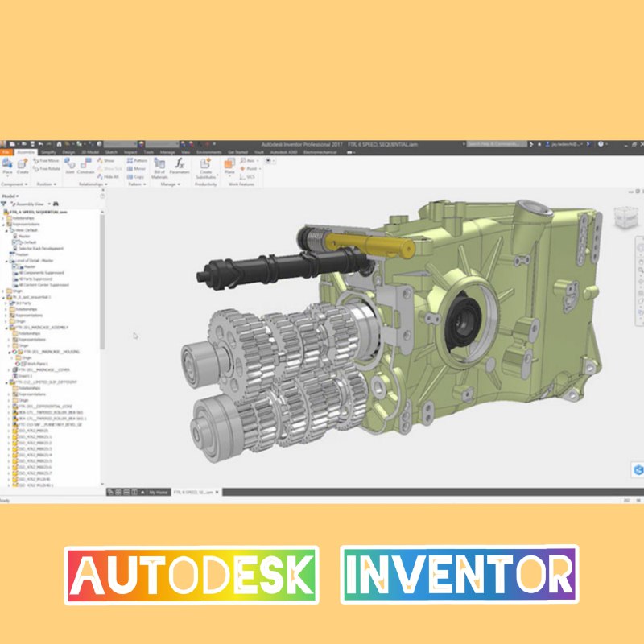Expand the top-level Origin folder
The width and height of the screenshot is (644, 644).
click(4, 291)
